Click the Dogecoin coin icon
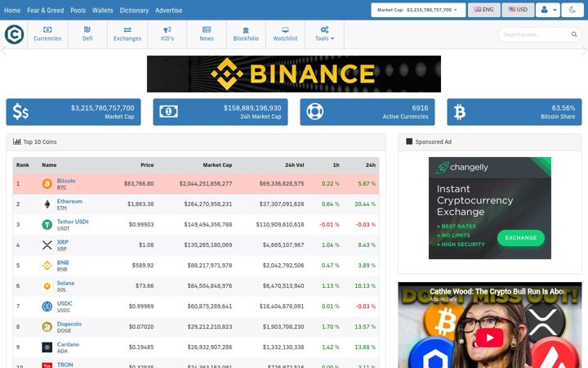 47,326
